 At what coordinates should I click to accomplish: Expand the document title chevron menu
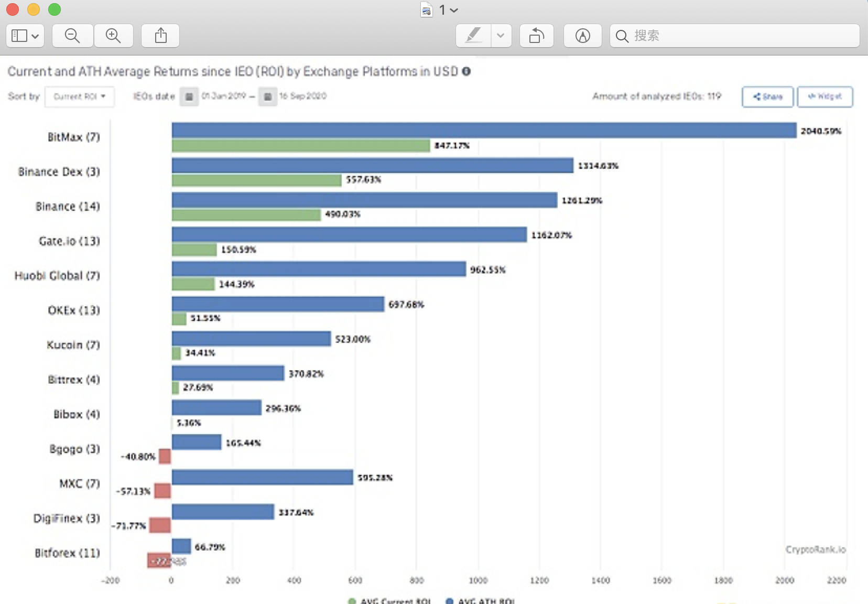tap(454, 10)
